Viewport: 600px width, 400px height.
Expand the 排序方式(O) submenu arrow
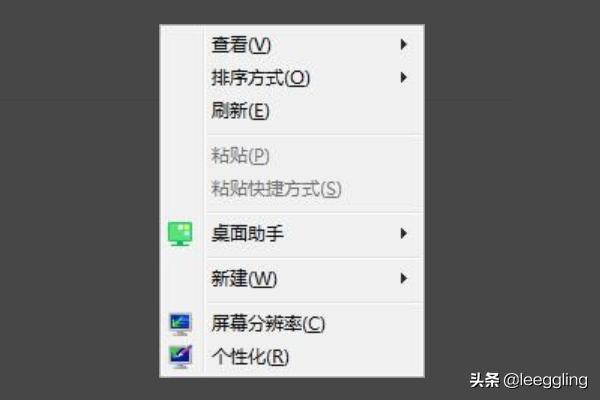pos(403,78)
